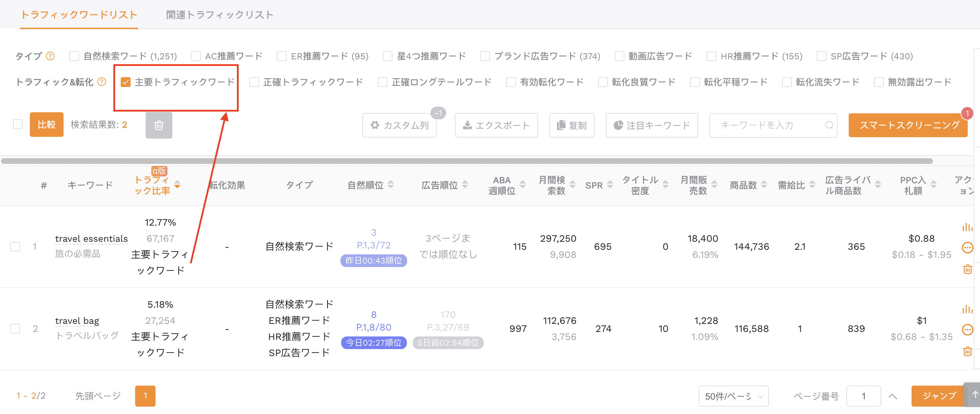Click the up chevron next to page number field
Image resolution: width=980 pixels, height=414 pixels.
(x=893, y=396)
